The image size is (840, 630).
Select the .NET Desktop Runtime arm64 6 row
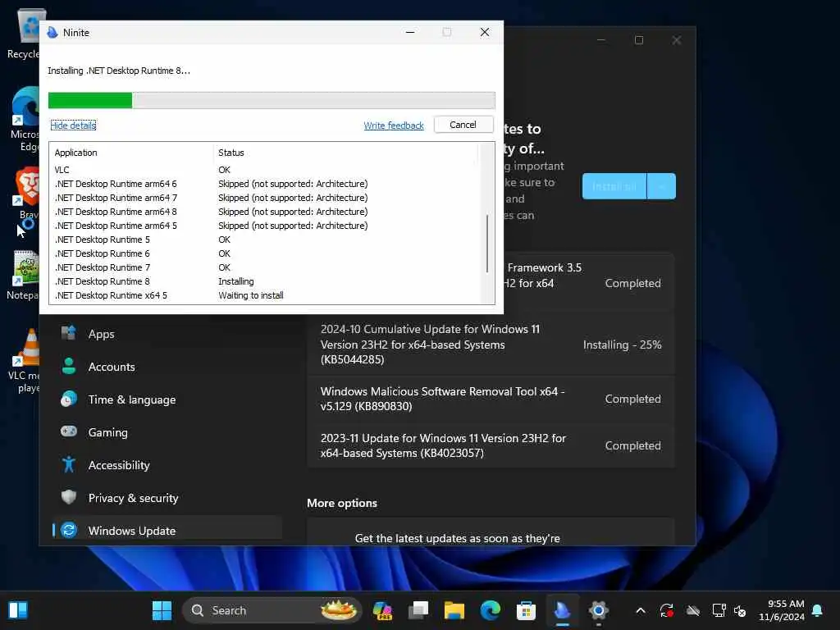coord(265,184)
